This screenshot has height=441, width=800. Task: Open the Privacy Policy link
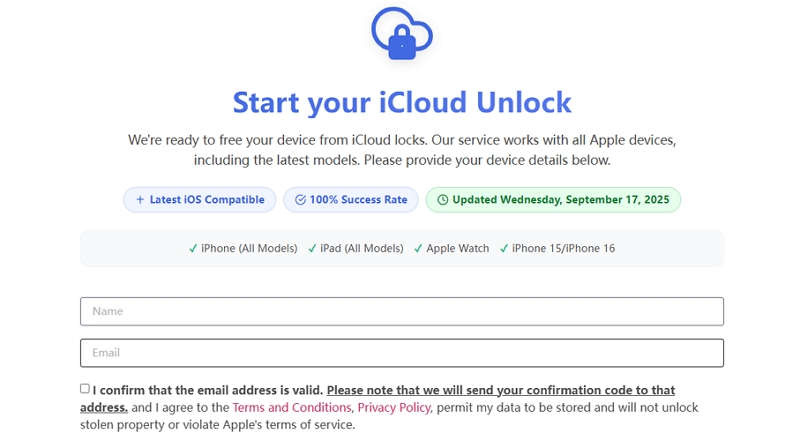tap(394, 407)
